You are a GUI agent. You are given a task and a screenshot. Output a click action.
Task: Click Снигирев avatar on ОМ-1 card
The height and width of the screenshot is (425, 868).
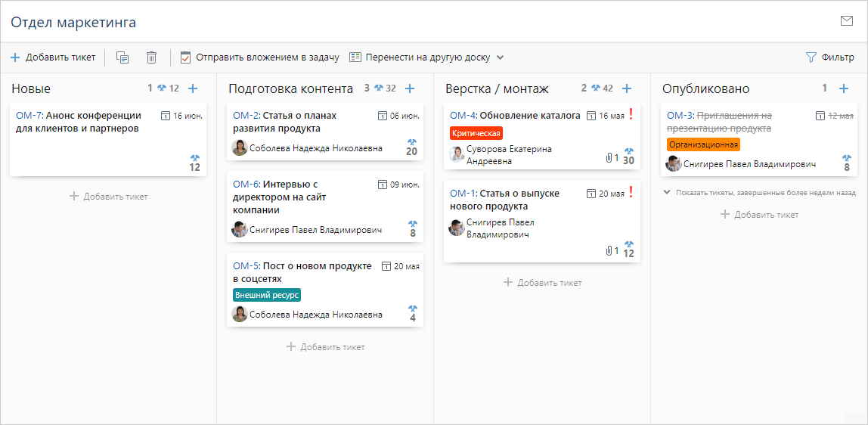(457, 228)
